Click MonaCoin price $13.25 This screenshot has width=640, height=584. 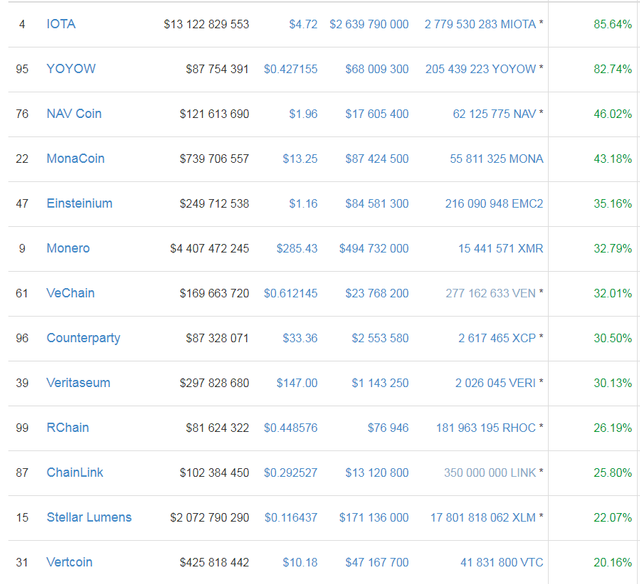pyautogui.click(x=300, y=159)
